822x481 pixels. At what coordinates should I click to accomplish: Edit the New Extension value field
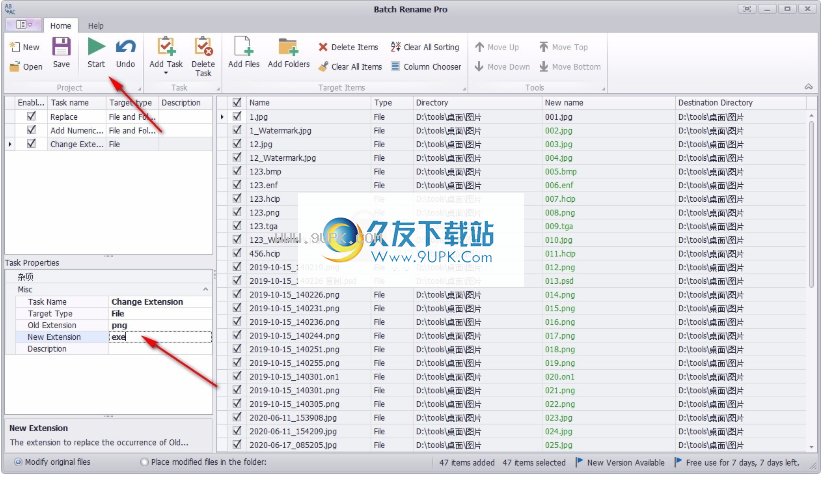click(x=160, y=337)
